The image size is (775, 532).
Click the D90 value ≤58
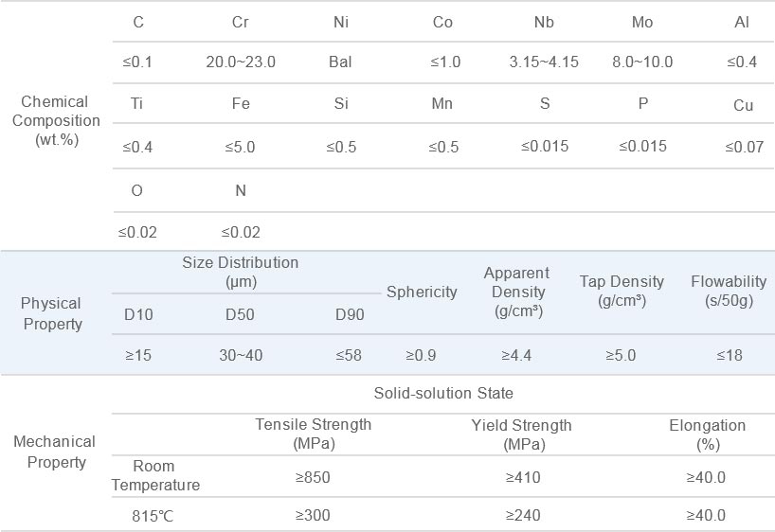coord(349,356)
